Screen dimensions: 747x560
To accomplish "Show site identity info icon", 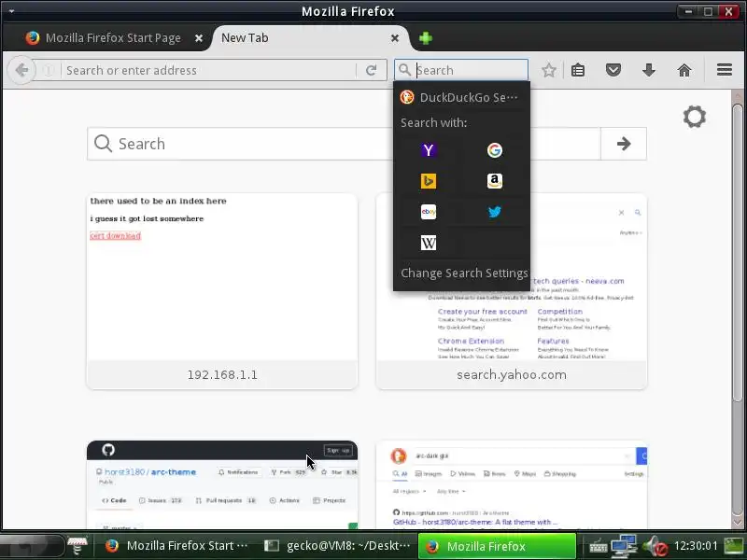I will point(49,71).
